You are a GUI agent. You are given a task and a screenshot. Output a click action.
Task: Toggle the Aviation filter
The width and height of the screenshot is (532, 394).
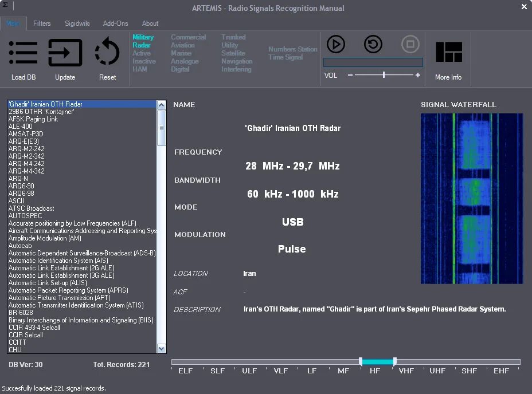point(182,45)
